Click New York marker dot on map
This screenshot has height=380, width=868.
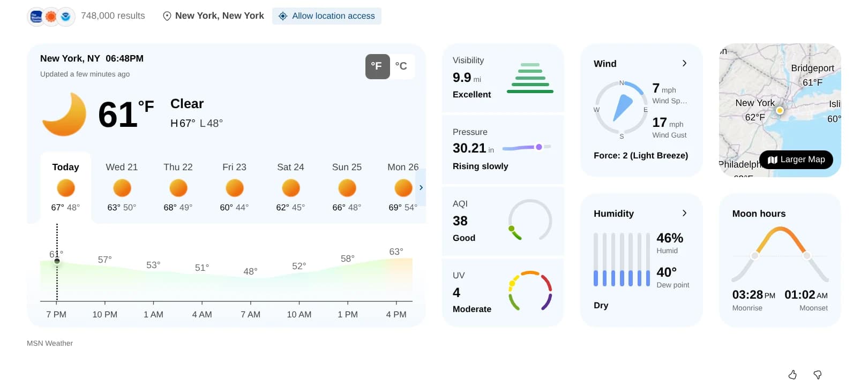pyautogui.click(x=780, y=111)
